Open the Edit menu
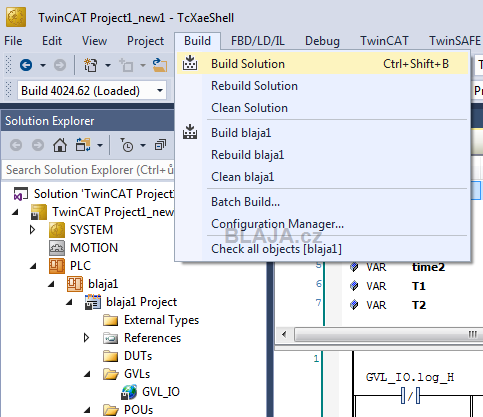This screenshot has width=483, height=417. point(52,41)
